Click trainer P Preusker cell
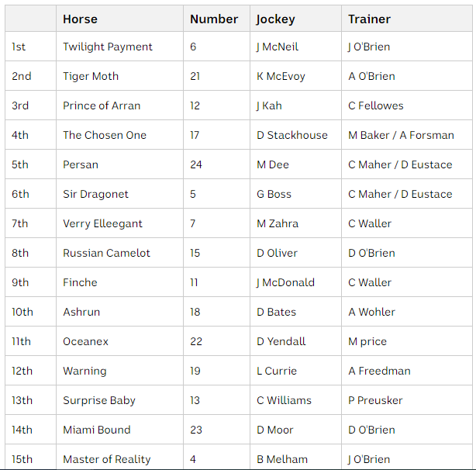Image resolution: width=476 pixels, height=470 pixels. pos(376,400)
